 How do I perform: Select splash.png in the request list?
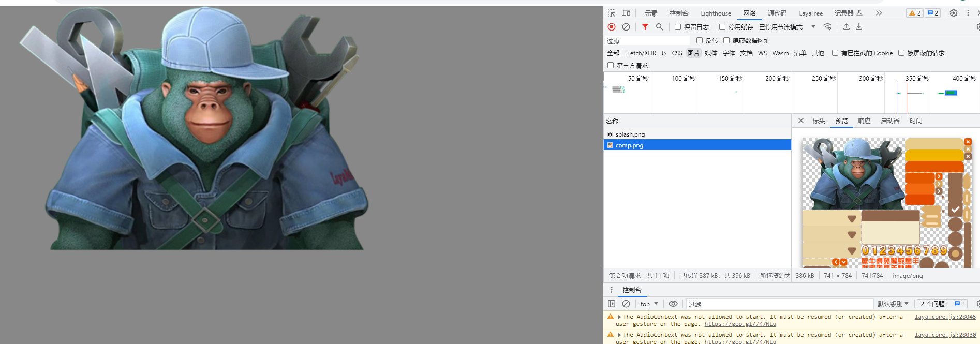pyautogui.click(x=630, y=134)
